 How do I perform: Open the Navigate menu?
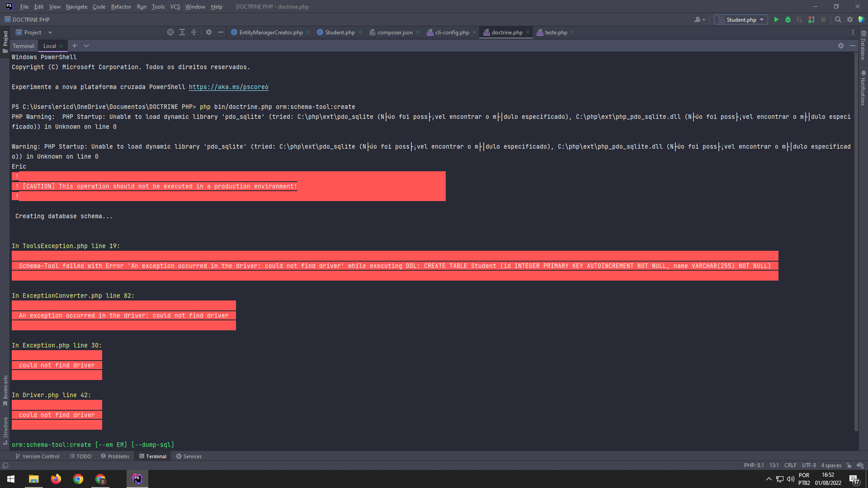coord(77,7)
